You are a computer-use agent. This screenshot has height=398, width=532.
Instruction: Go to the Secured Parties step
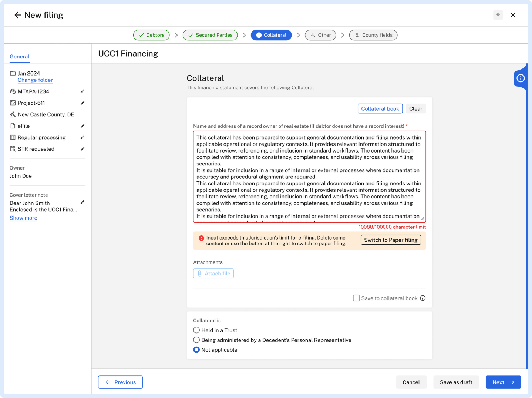tap(210, 35)
